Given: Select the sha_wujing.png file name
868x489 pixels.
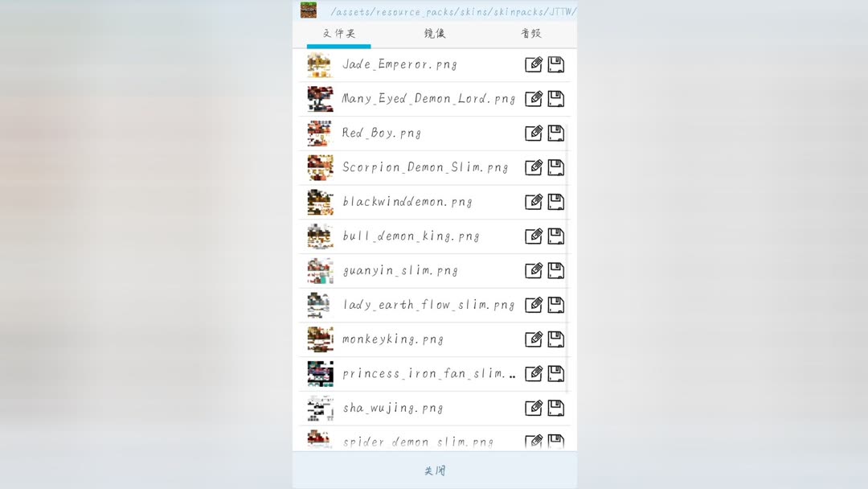Looking at the screenshot, I should [x=392, y=408].
